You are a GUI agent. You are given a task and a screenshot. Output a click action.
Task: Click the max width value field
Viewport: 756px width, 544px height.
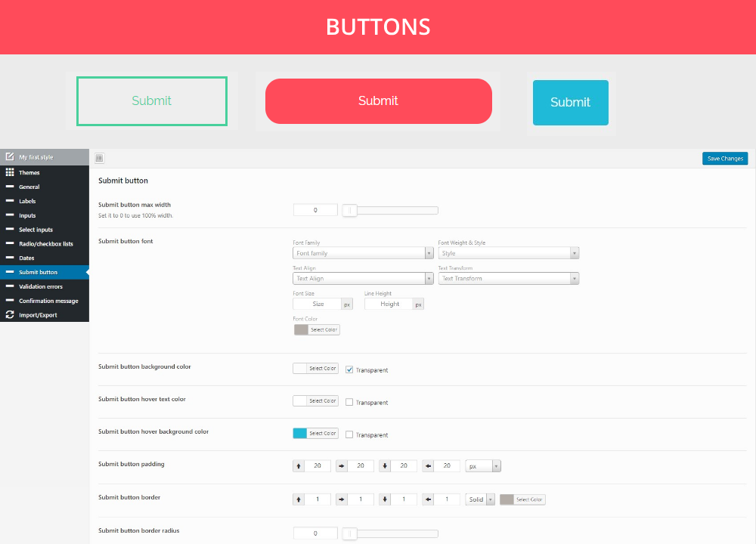click(315, 210)
